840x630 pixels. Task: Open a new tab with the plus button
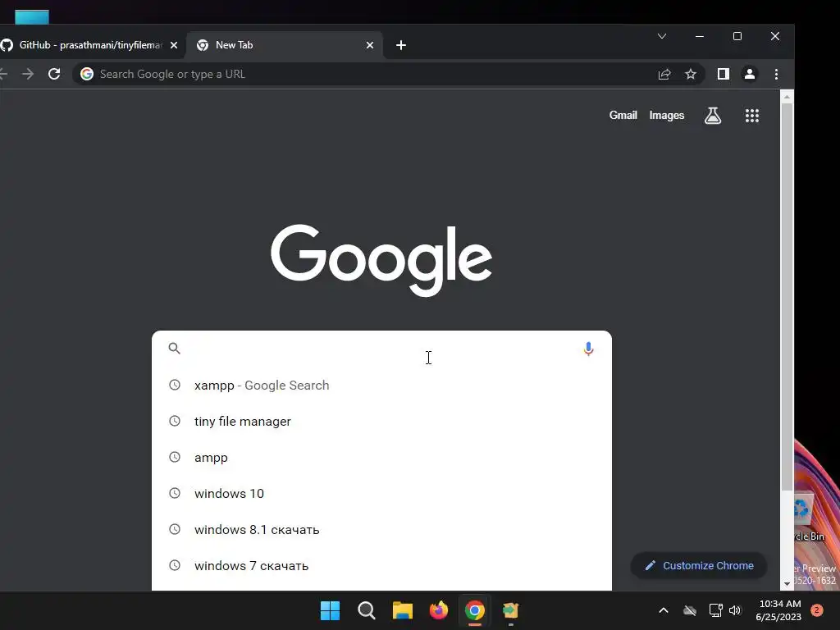pyautogui.click(x=400, y=45)
